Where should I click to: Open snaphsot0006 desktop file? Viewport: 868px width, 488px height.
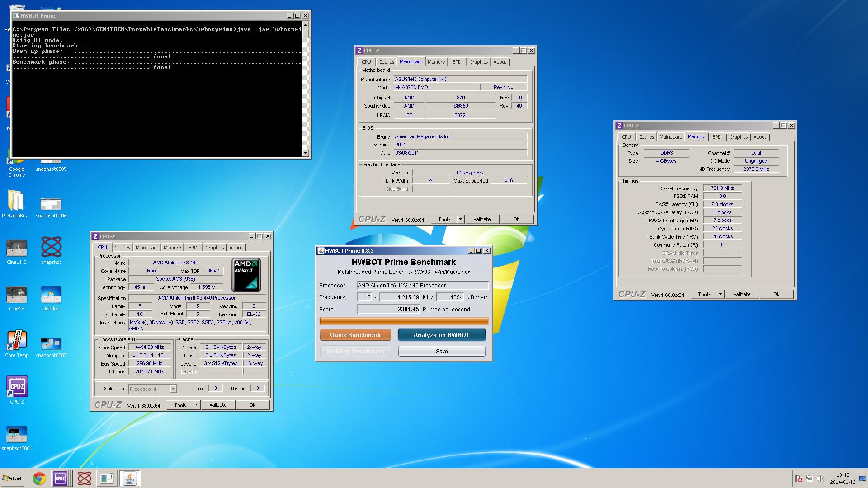coord(51,208)
